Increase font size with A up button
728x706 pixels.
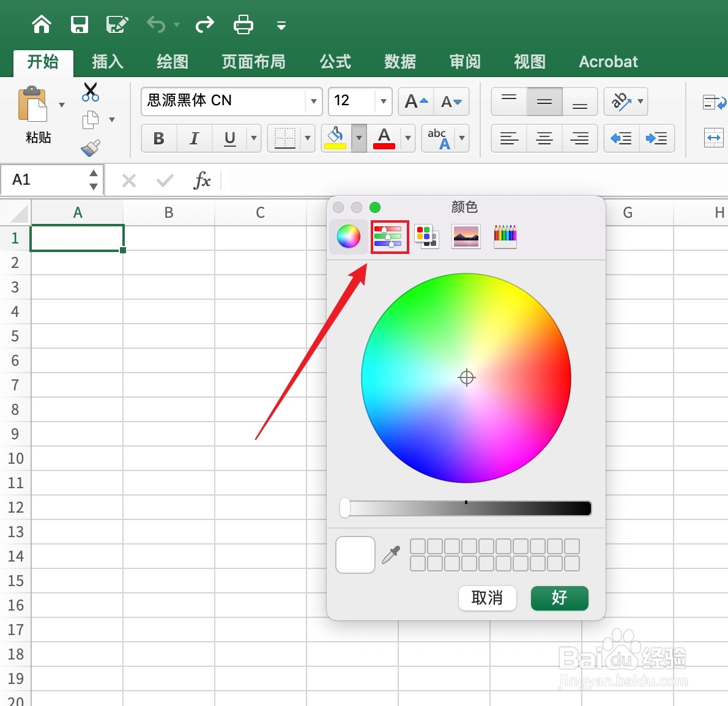coord(416,101)
